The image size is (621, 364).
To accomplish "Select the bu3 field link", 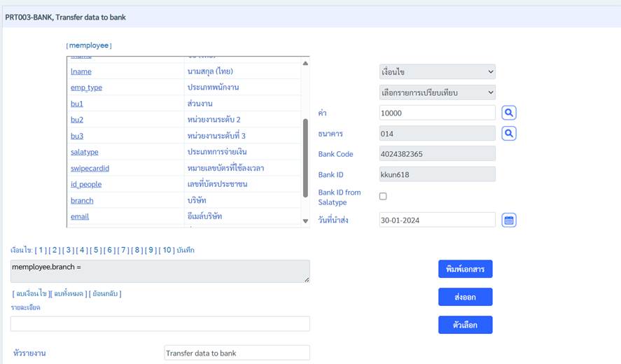I will (x=77, y=136).
